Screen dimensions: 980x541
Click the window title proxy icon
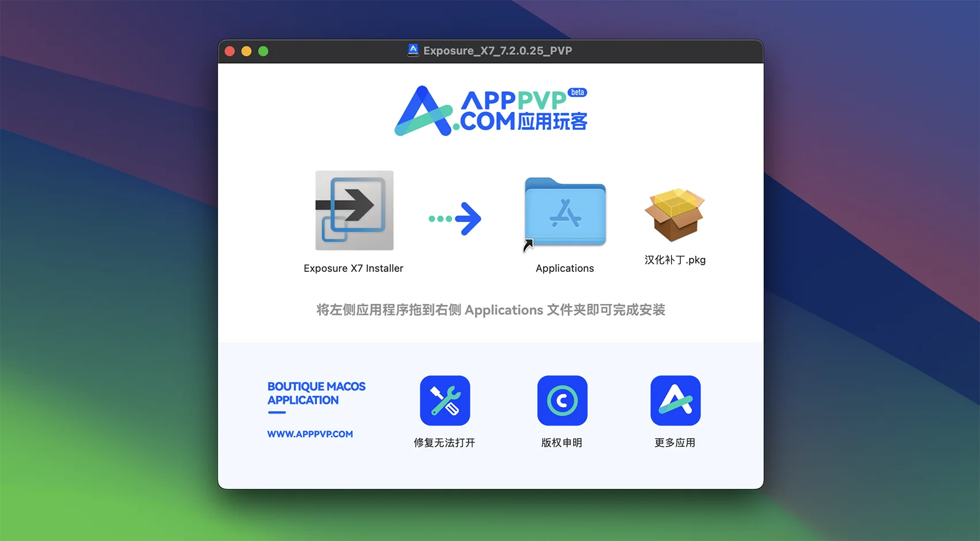coord(413,51)
